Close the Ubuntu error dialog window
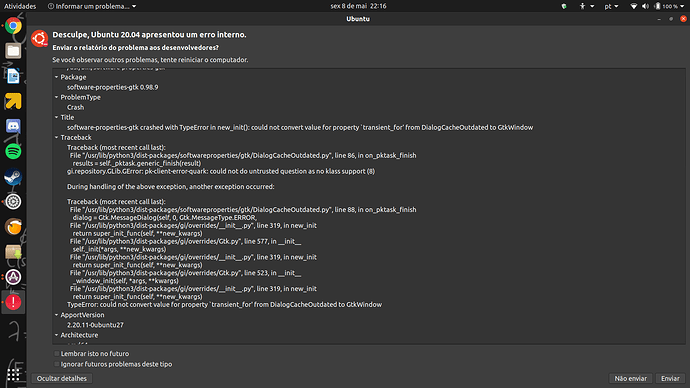The height and width of the screenshot is (388, 690). tap(683, 19)
